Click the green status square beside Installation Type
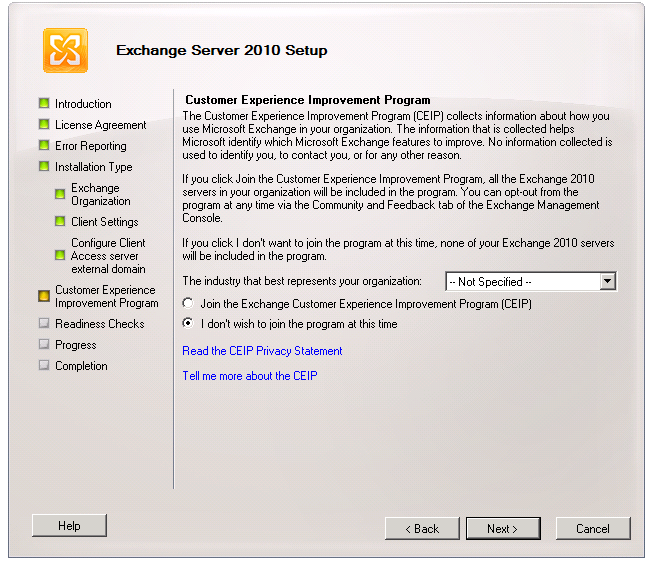 44,166
